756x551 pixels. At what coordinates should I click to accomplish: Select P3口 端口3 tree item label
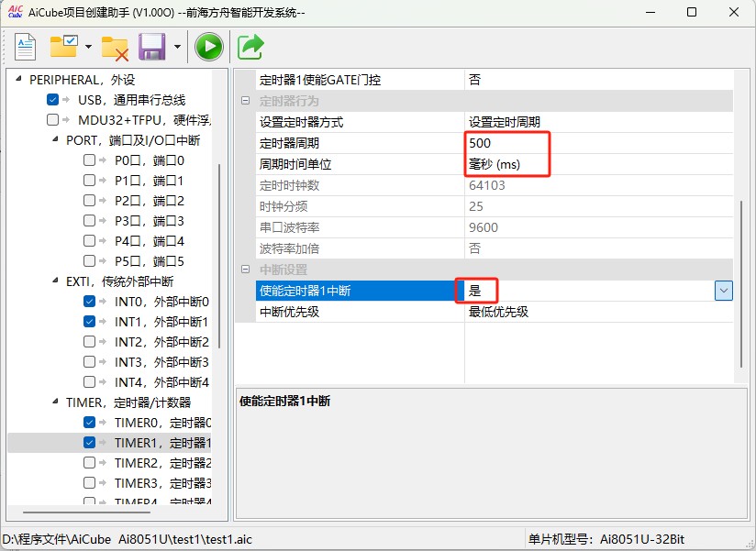click(x=150, y=221)
